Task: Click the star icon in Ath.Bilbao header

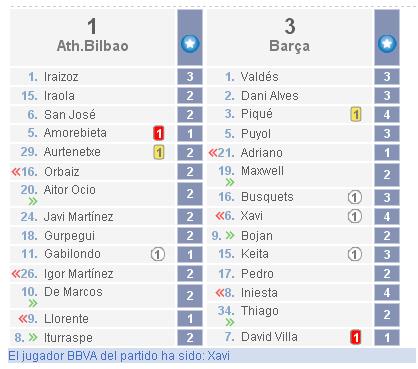Action: pos(190,44)
